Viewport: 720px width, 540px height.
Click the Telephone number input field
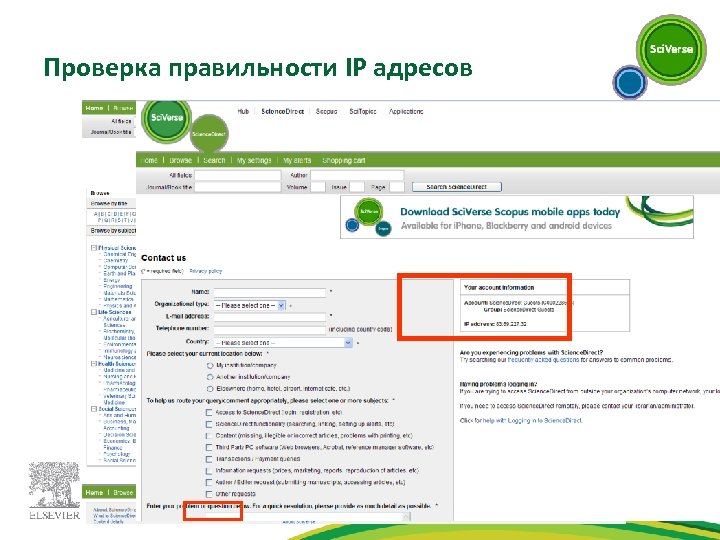[270, 329]
